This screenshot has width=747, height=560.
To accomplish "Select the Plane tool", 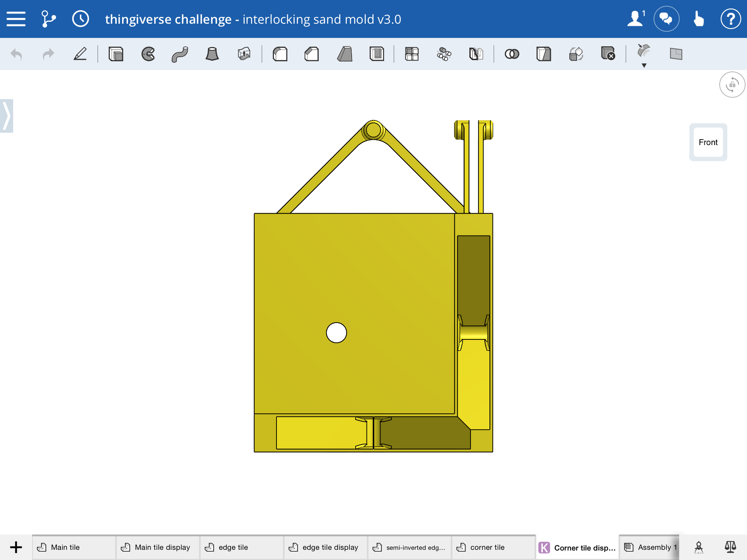I will [x=676, y=54].
